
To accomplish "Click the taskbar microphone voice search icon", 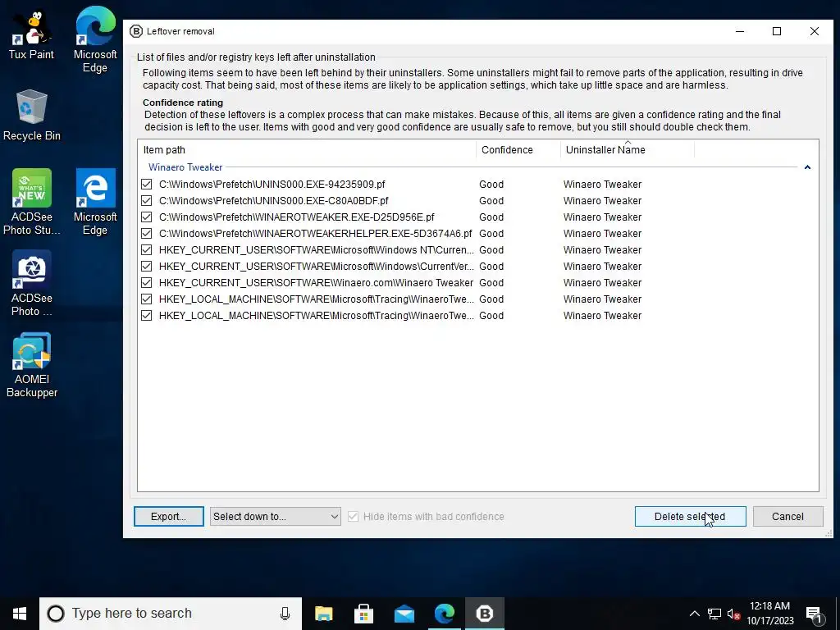I will pos(285,614).
